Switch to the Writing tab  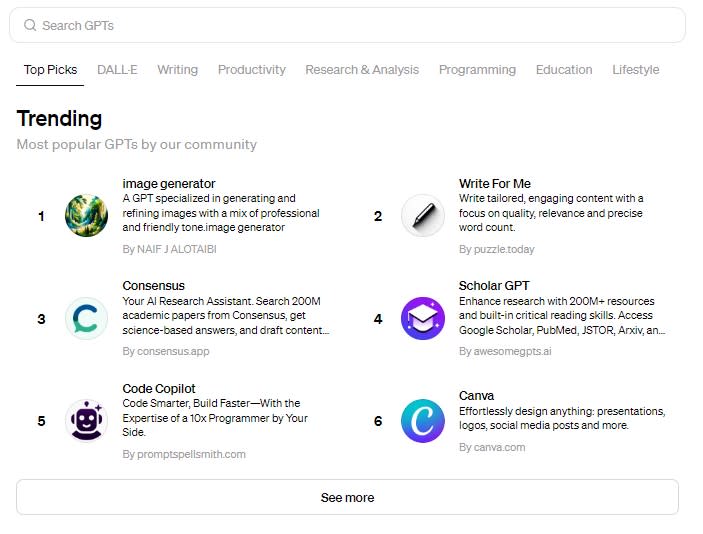tap(178, 70)
